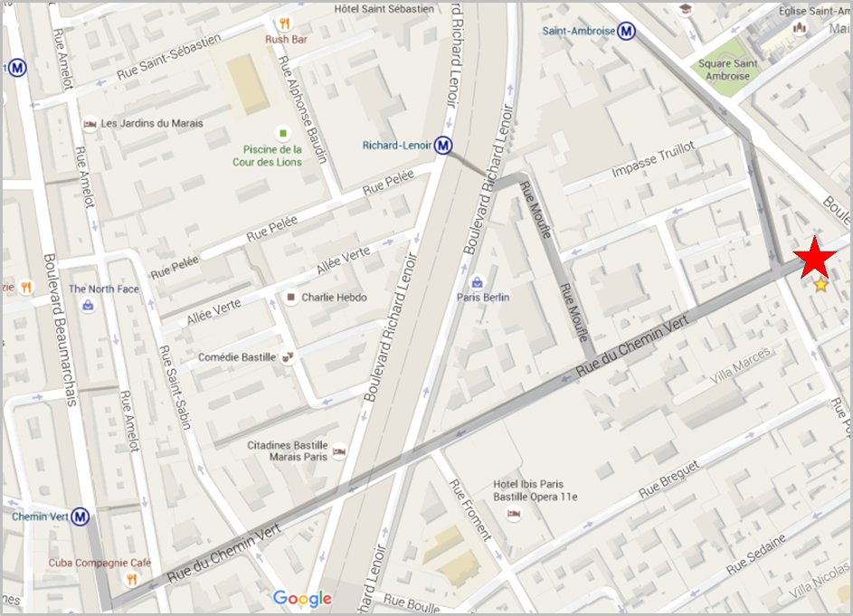
Task: Click The North Face shop icon
Action: click(88, 305)
